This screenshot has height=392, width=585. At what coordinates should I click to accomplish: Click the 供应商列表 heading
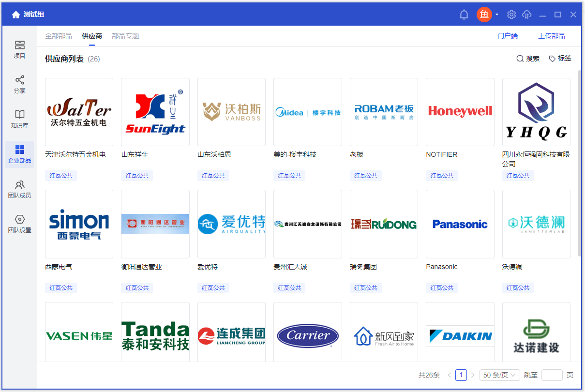coord(64,59)
